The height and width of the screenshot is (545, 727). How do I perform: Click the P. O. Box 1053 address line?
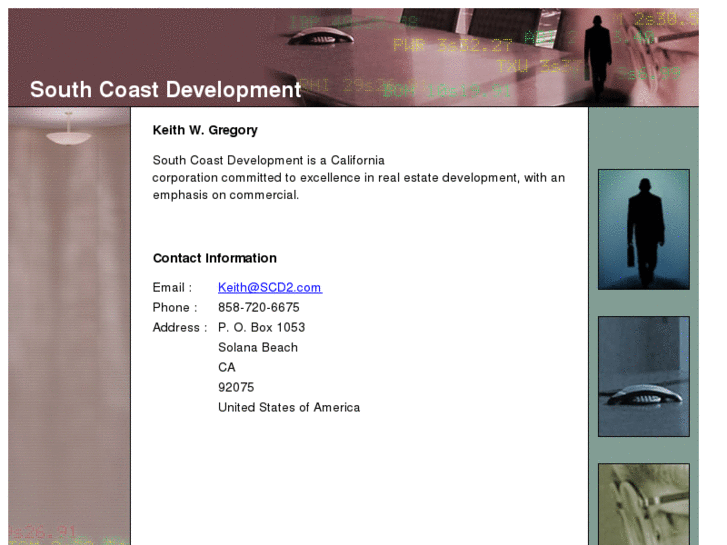(x=261, y=327)
